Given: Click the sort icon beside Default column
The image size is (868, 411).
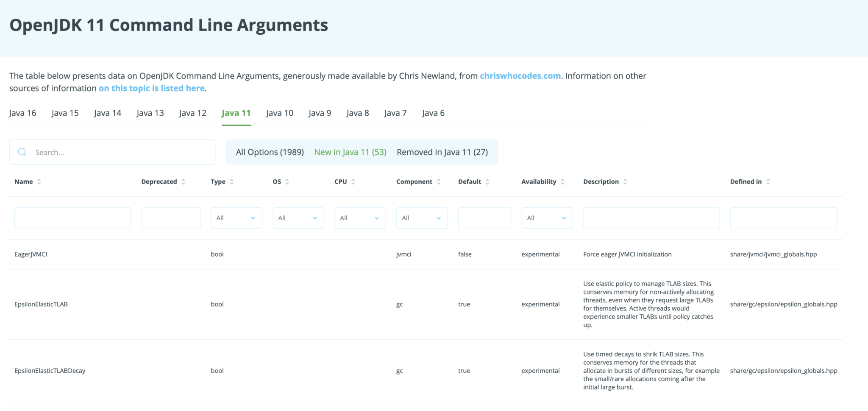Looking at the screenshot, I should coord(487,182).
